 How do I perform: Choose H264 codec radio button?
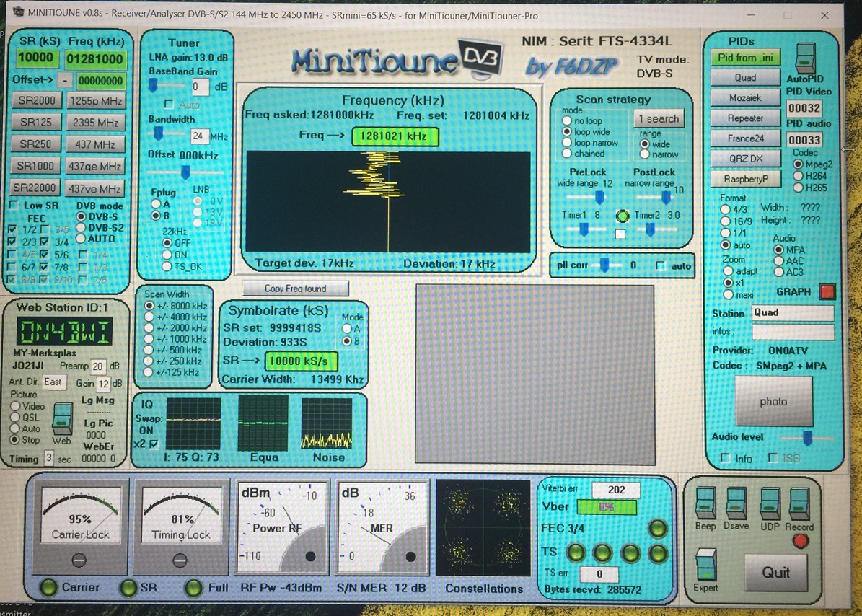(799, 176)
